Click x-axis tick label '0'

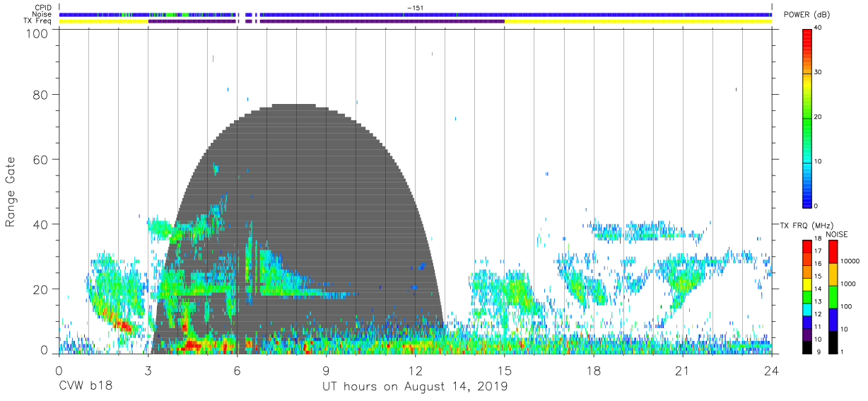pos(59,371)
